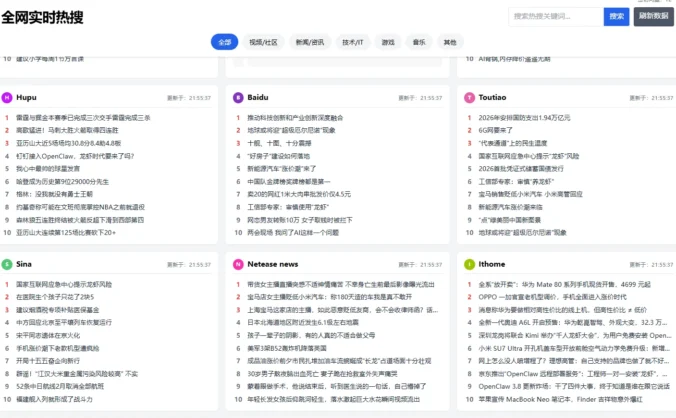Viewport: 676px width, 418px height.
Task: Open Sina item 福建舰入列就形成了战斗力
Action: (54, 399)
